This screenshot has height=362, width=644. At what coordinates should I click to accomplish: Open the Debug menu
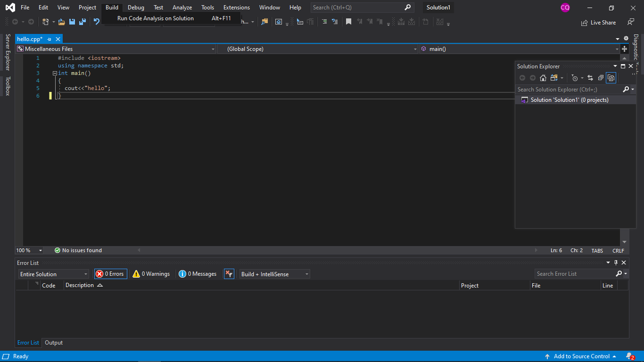pos(136,8)
